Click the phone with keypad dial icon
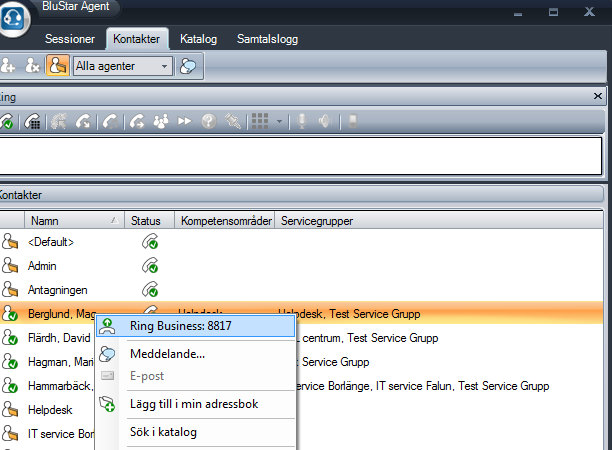Image resolution: width=612 pixels, height=450 pixels. [x=32, y=122]
